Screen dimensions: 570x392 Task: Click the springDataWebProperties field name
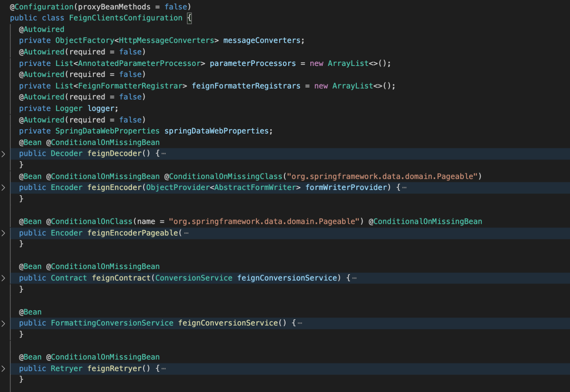pyautogui.click(x=216, y=131)
